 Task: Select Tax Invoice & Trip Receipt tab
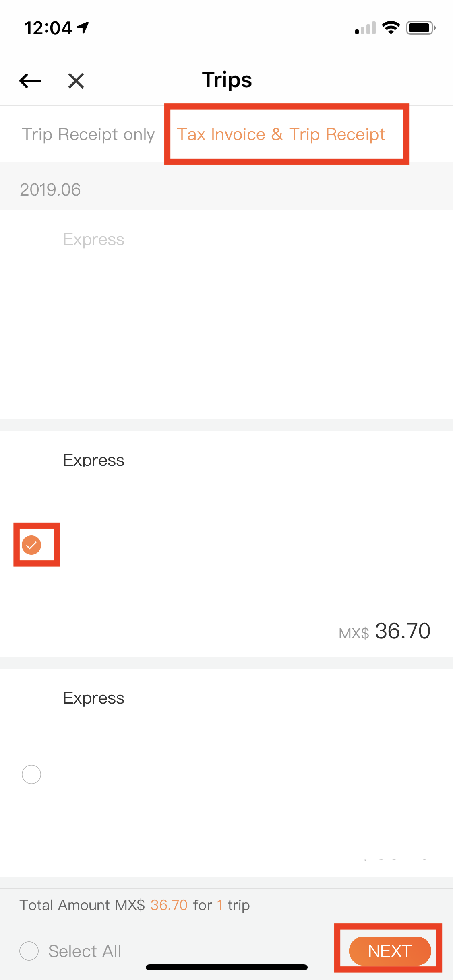click(x=281, y=134)
